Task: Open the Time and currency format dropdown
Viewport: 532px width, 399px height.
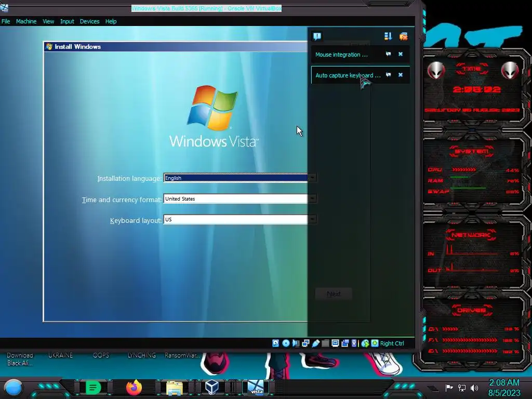Action: (x=240, y=198)
